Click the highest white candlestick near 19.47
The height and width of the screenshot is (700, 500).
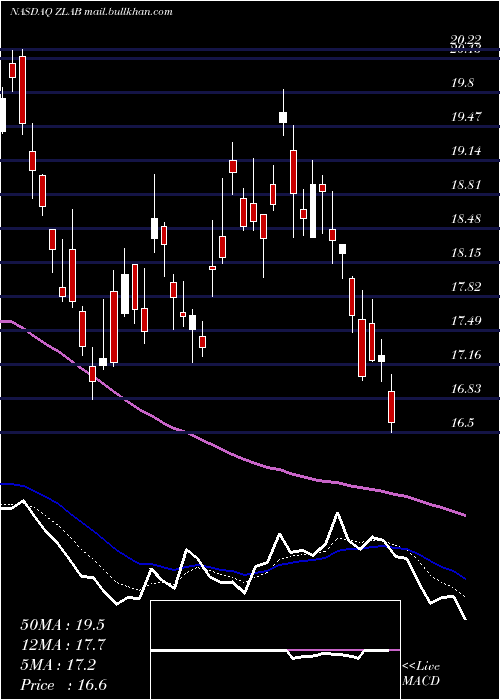(283, 117)
